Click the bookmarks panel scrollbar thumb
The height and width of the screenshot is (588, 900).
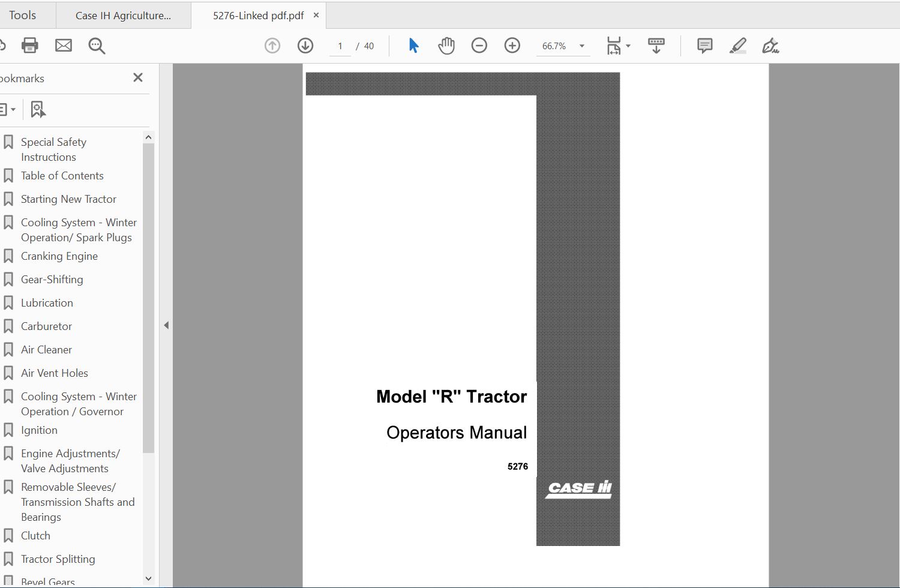[148, 298]
